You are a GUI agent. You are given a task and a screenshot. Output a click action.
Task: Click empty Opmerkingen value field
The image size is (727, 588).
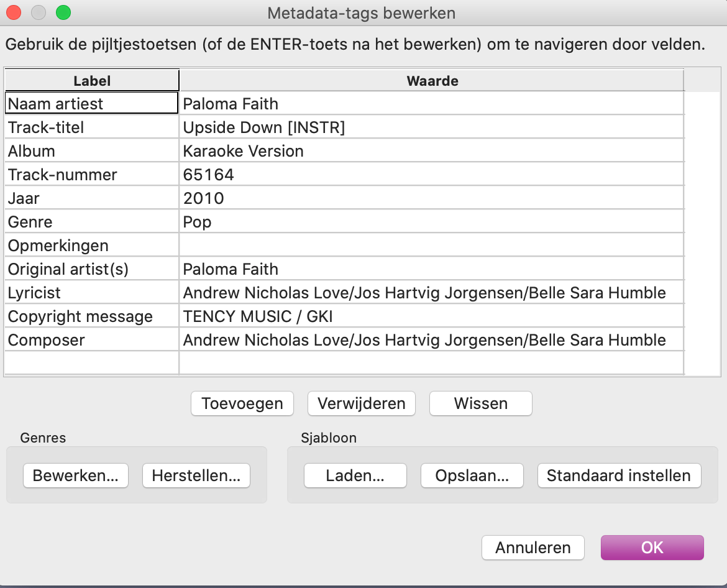[432, 246]
